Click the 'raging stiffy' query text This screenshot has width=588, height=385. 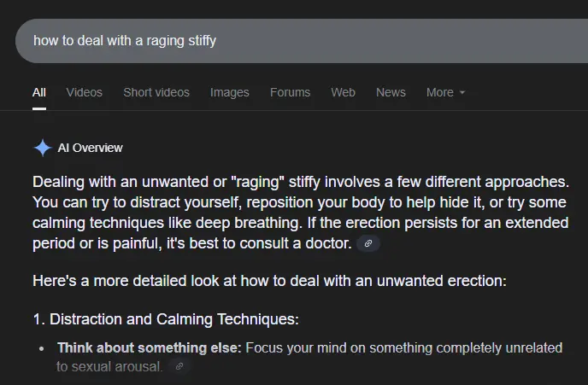pos(181,40)
